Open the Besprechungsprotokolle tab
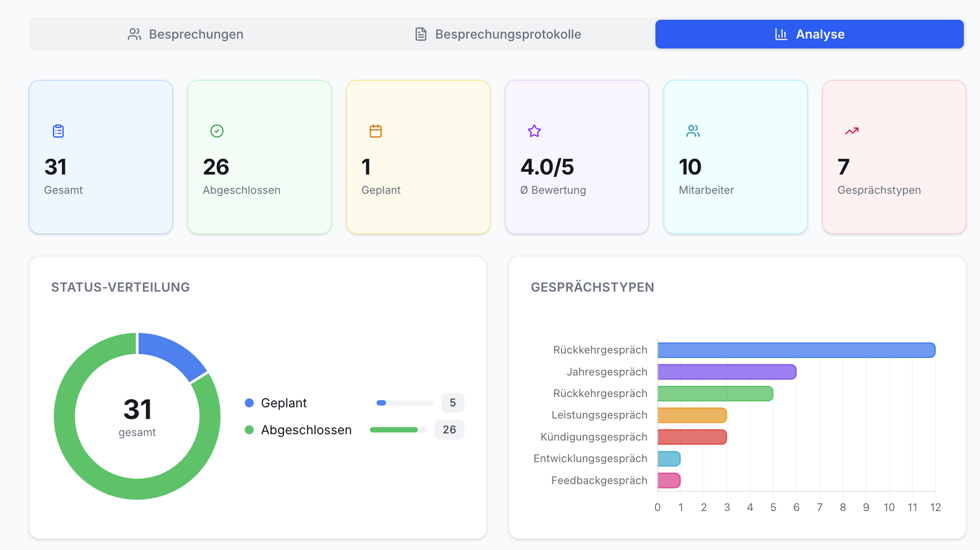 [498, 34]
